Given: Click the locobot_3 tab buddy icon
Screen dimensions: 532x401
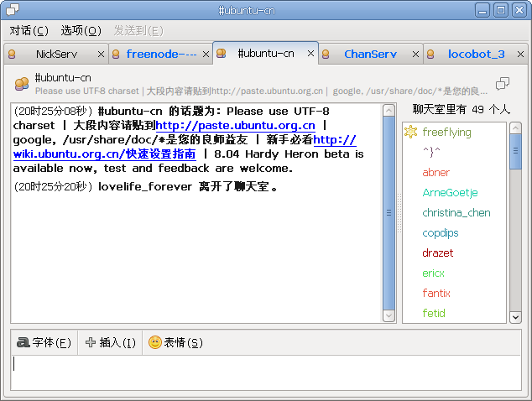Looking at the screenshot, I should pos(430,55).
